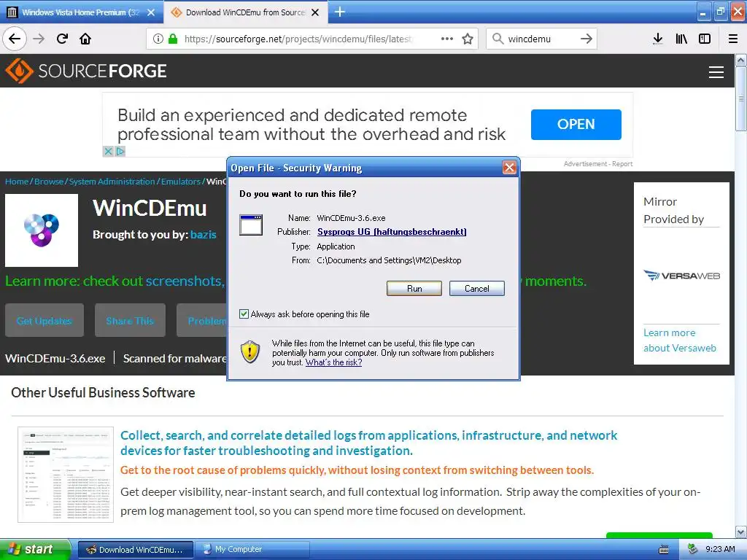Close the Windows Vista Home Premium tab
747x560 pixels.
coord(151,12)
